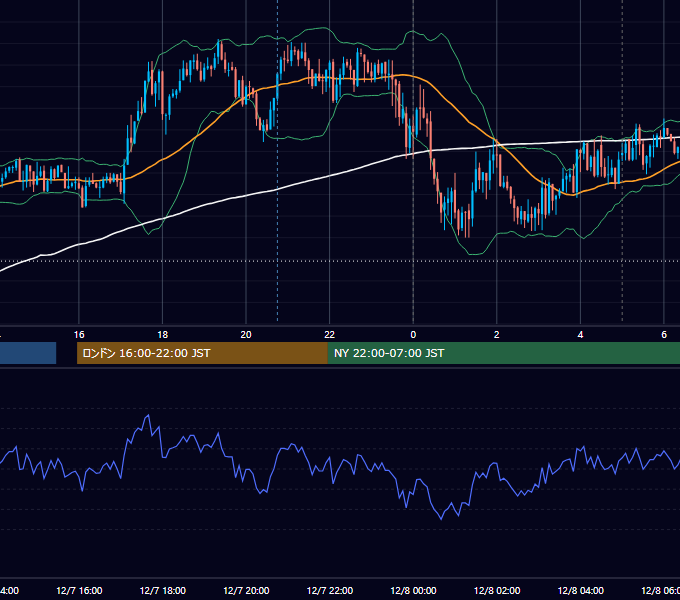Select the 16 hour axis label
The height and width of the screenshot is (600, 680).
coord(79,335)
